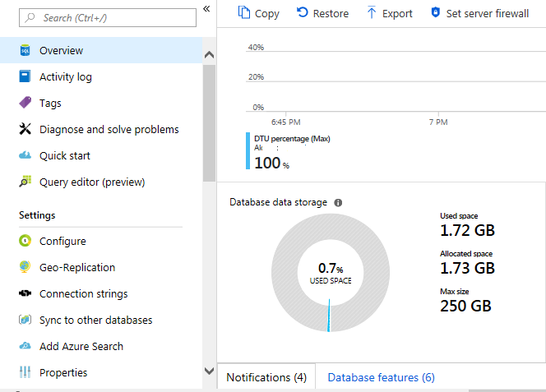Switch to Database features (6) tab

click(x=381, y=377)
